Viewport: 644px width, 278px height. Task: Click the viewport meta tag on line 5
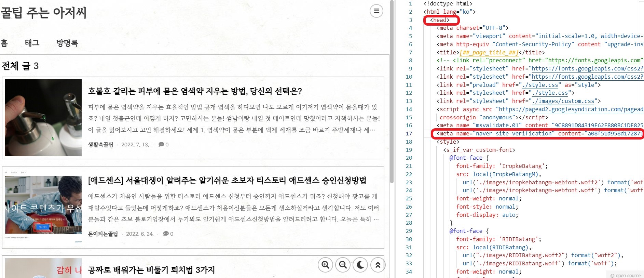click(540, 36)
